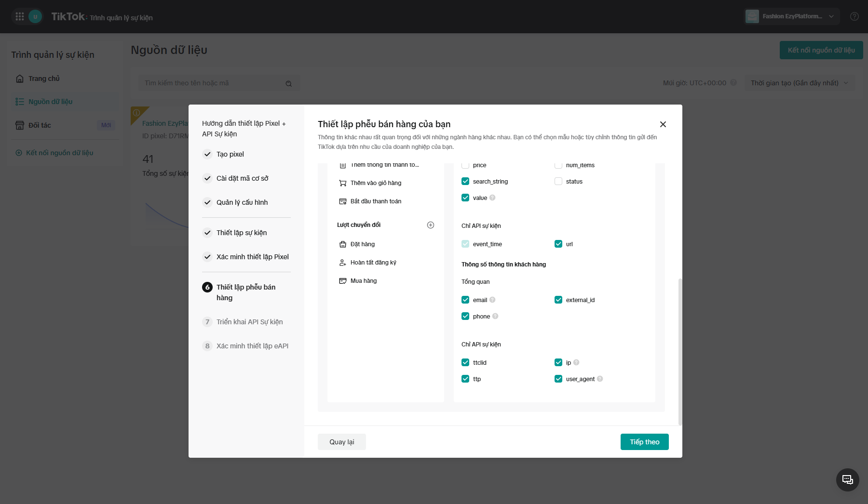Toggle the phone checkbox
The height and width of the screenshot is (504, 868).
point(465,316)
